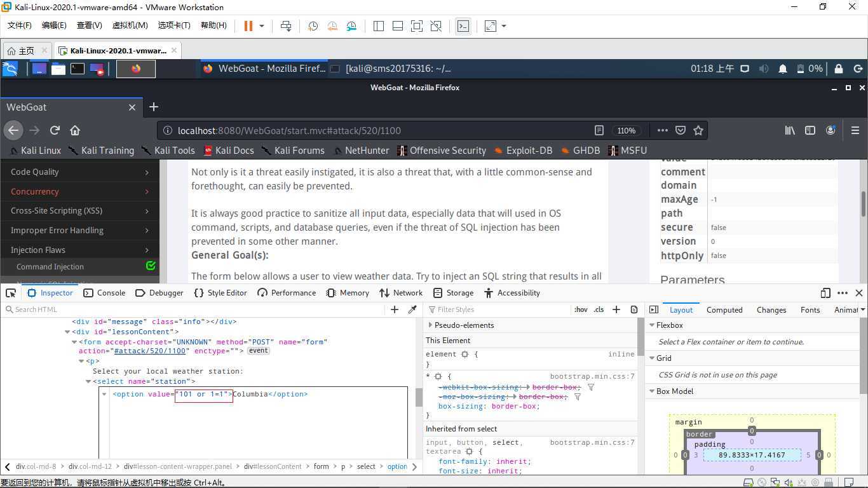Image resolution: width=868 pixels, height=488 pixels.
Task: Pick a color with the eyedropper icon
Action: pos(412,309)
